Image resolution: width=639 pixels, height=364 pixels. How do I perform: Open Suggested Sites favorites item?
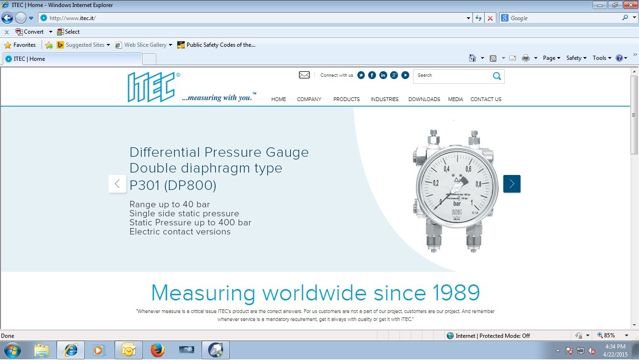(x=83, y=45)
